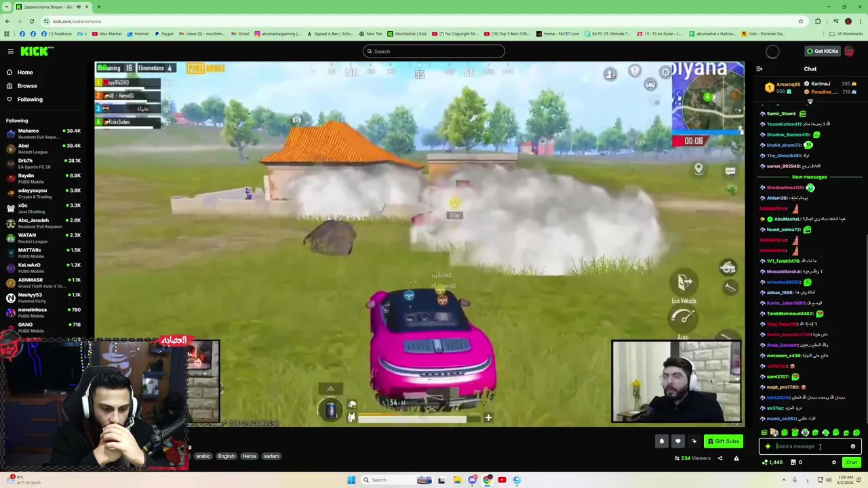
Task: Focus the Kick search field
Action: coord(434,52)
